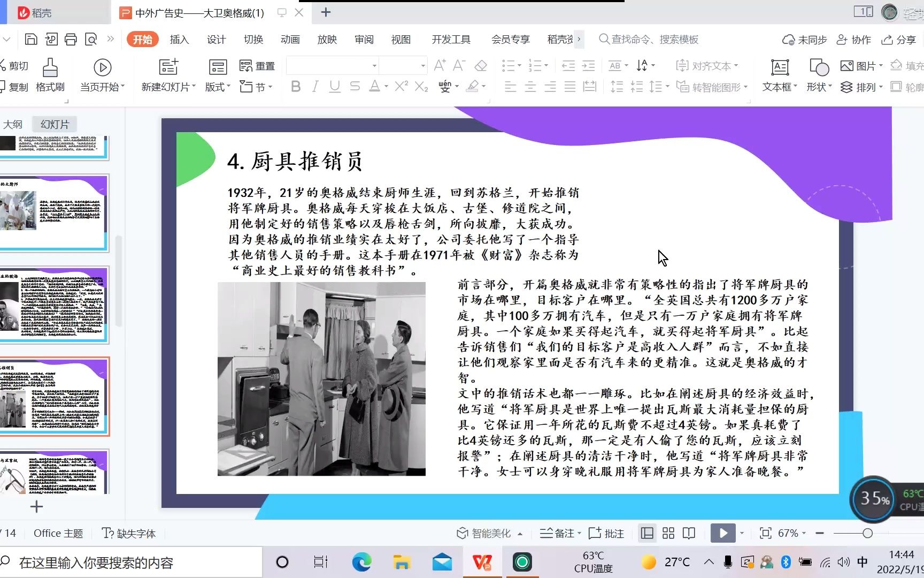Open the font size combo box
Viewport: 924px width, 578px height.
[403, 66]
